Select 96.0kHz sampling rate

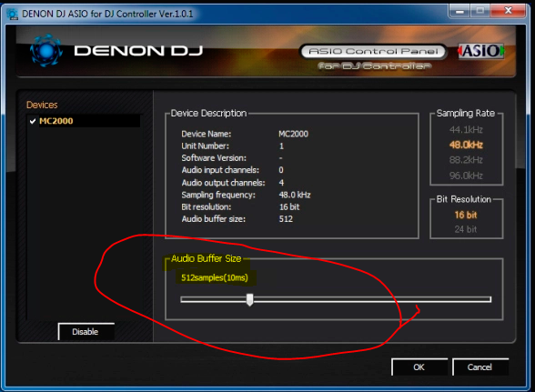pos(466,176)
